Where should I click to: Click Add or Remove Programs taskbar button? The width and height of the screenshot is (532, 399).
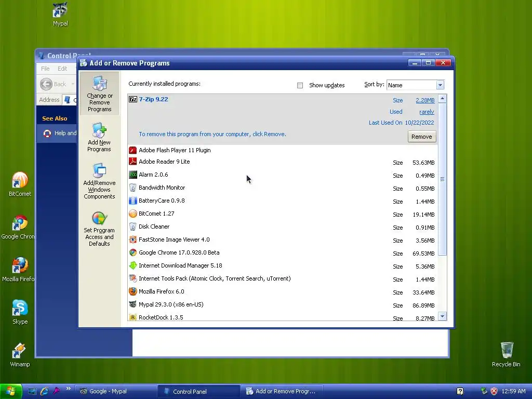282,391
